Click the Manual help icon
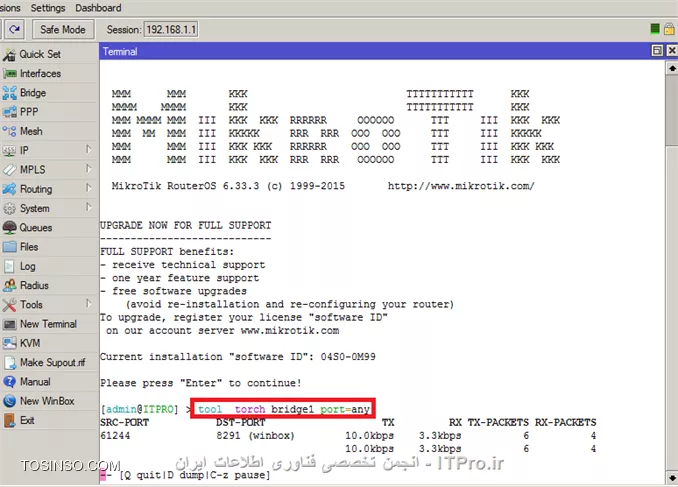This screenshot has width=678, height=487. [10, 382]
